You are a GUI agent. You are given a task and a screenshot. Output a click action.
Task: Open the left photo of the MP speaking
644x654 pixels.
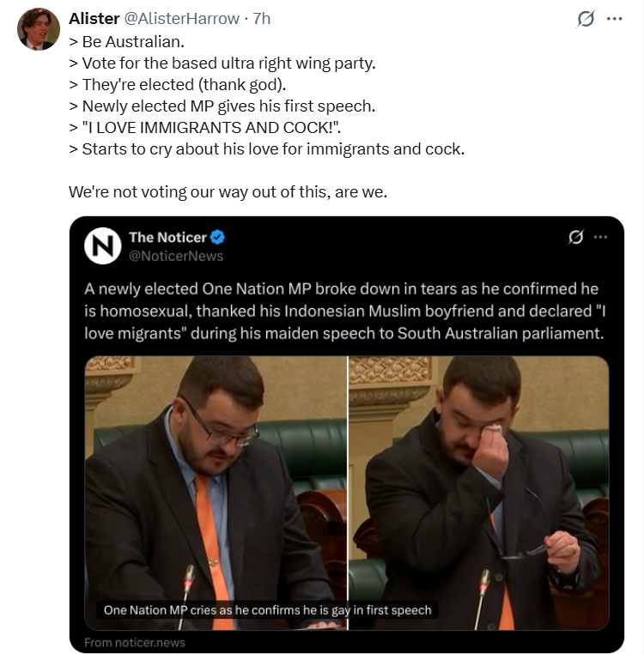(x=216, y=493)
